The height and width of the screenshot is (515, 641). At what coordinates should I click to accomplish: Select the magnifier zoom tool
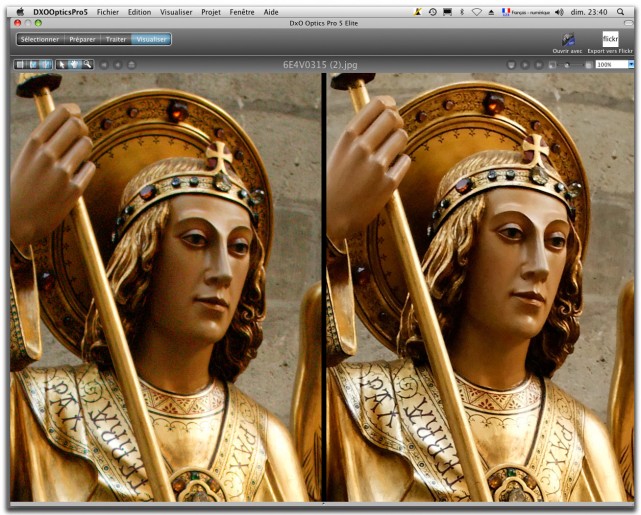pyautogui.click(x=87, y=65)
